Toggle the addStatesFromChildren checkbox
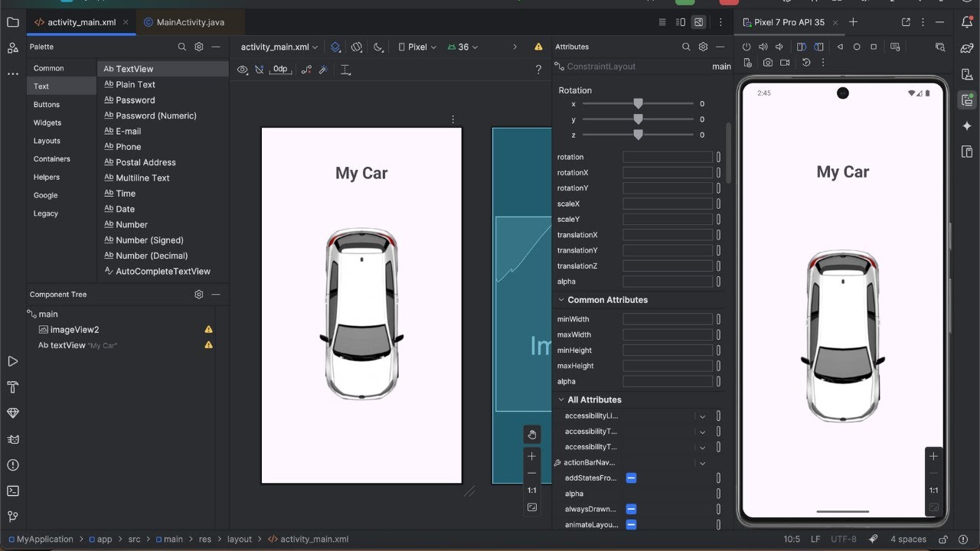The width and height of the screenshot is (980, 551). pyautogui.click(x=632, y=478)
